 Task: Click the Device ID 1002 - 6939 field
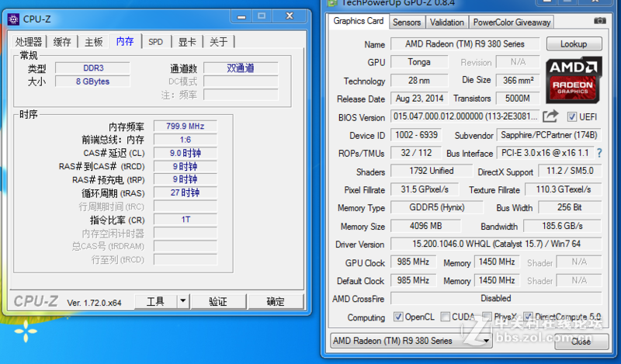click(x=416, y=135)
